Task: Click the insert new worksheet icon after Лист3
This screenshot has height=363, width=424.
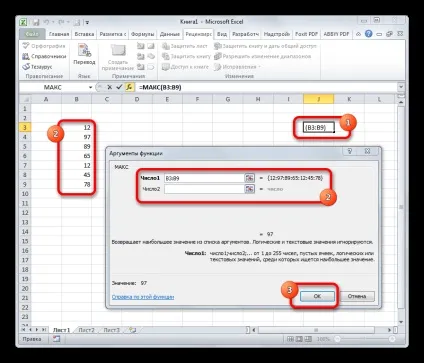Action: [x=133, y=330]
